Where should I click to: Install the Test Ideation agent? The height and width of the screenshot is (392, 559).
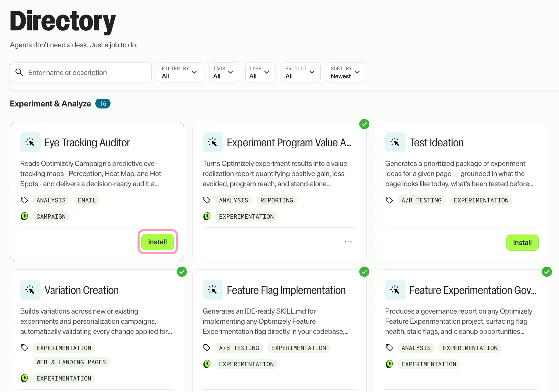click(x=522, y=243)
